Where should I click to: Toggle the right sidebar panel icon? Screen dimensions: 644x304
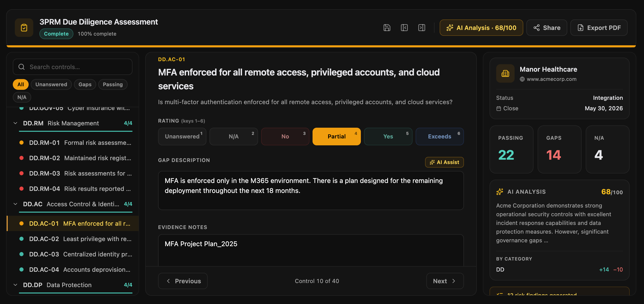(x=421, y=28)
